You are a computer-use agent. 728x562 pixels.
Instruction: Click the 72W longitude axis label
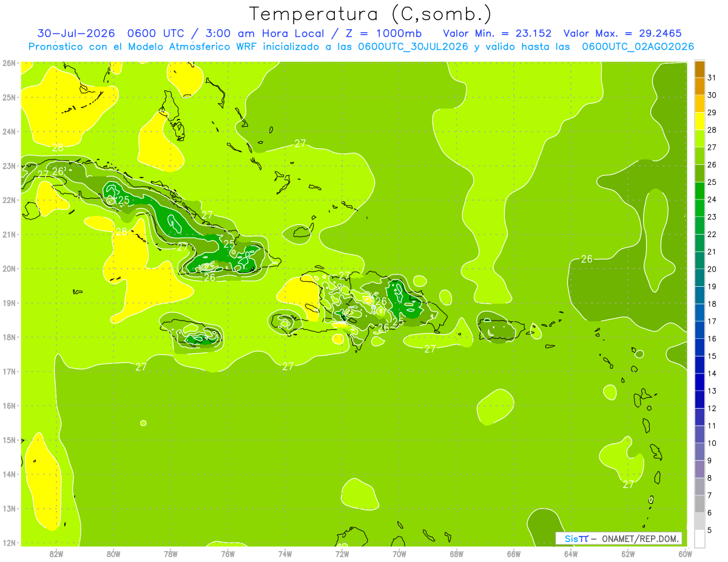click(x=342, y=554)
